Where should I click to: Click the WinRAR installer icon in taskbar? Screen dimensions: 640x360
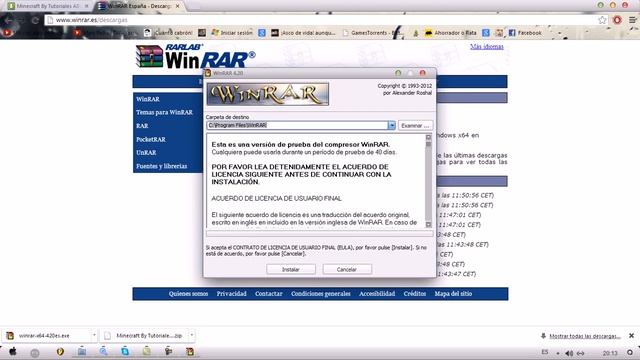click(189, 351)
